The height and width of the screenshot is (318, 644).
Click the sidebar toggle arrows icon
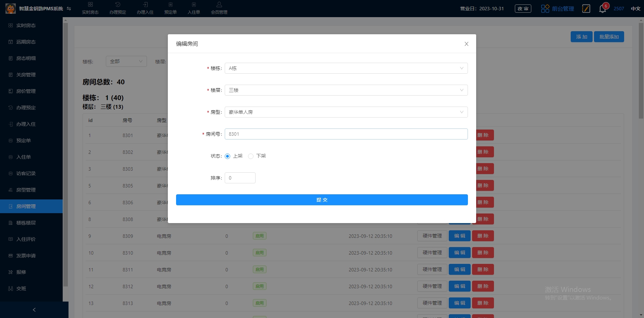tap(69, 9)
